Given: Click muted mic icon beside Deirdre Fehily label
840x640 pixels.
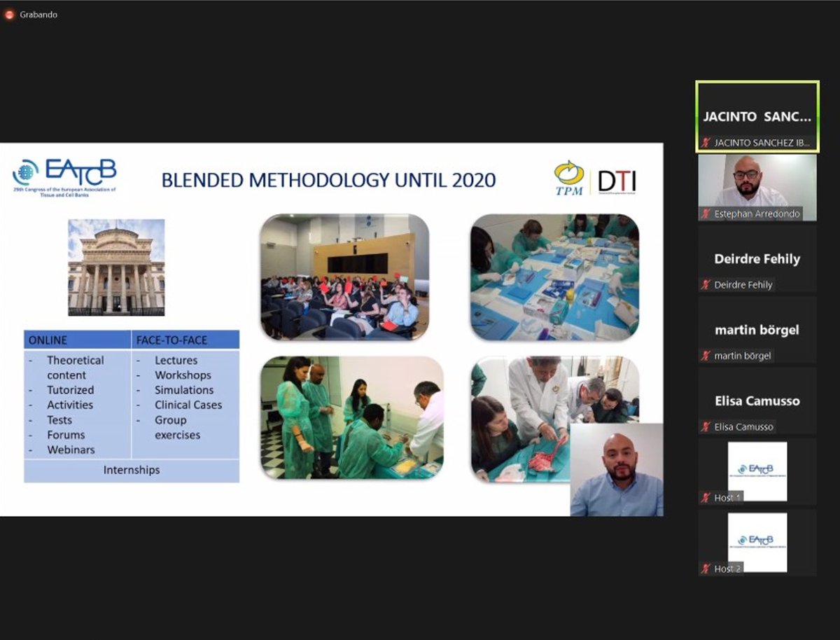Looking at the screenshot, I should click(x=706, y=285).
